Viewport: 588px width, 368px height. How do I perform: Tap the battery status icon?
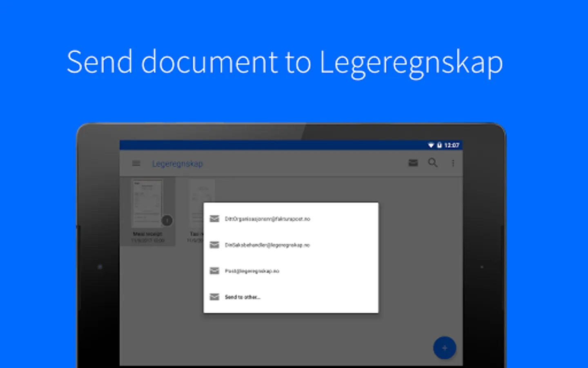coord(439,145)
